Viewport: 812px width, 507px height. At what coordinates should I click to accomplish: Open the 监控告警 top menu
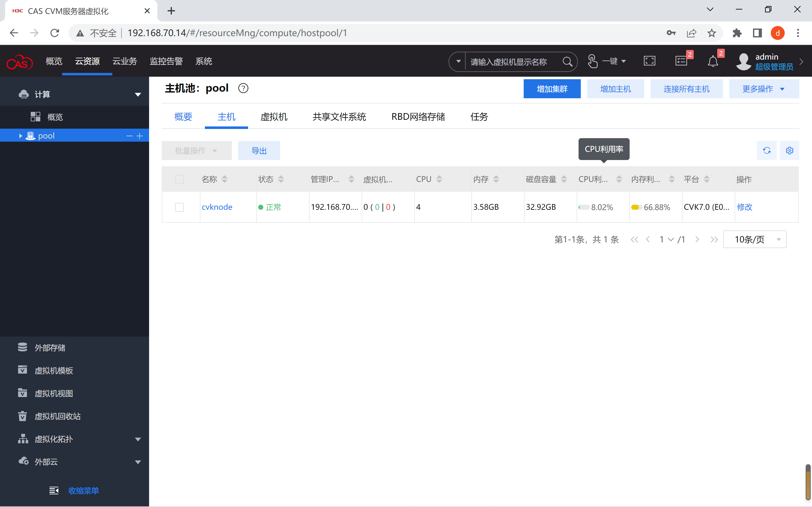click(166, 61)
